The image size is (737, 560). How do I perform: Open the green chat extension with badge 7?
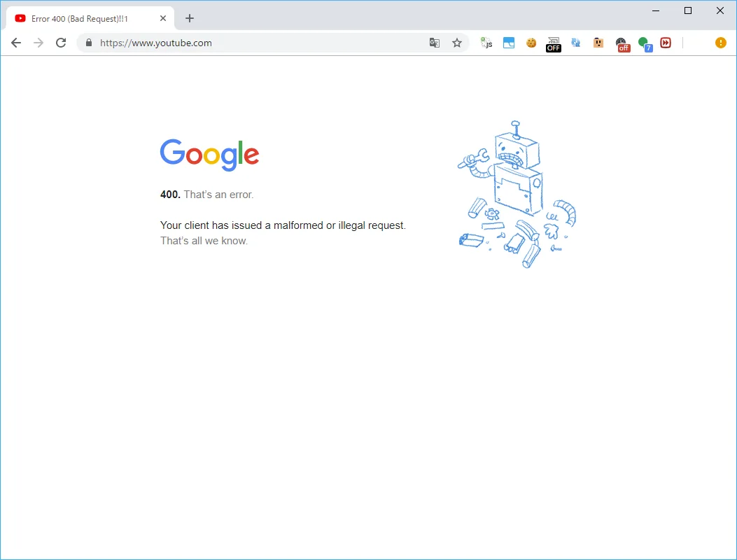pyautogui.click(x=644, y=43)
